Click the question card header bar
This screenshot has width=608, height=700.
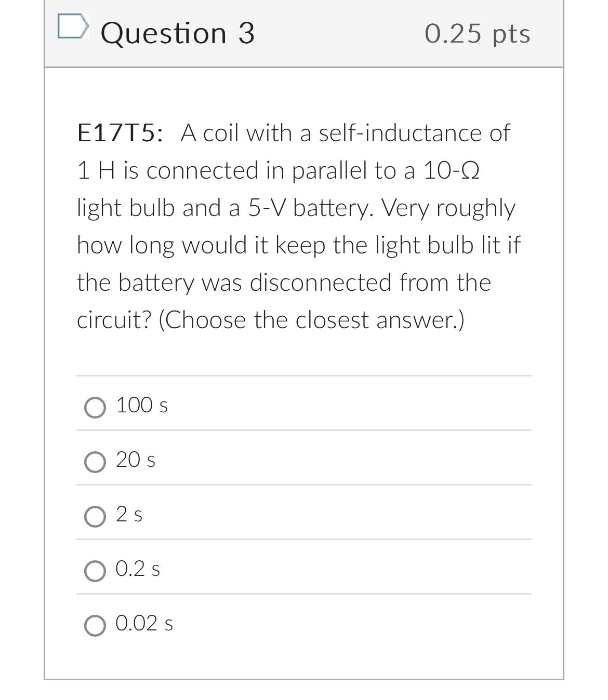(304, 33)
